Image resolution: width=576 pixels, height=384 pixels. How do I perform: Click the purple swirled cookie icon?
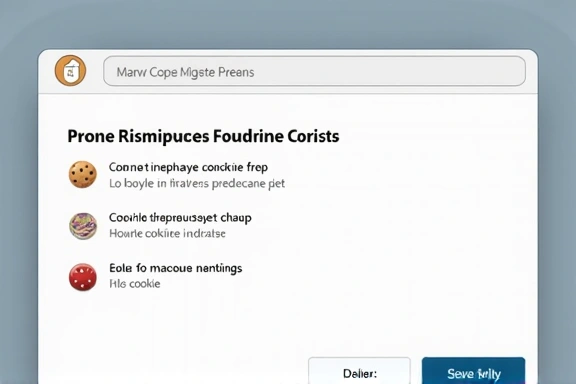click(x=83, y=226)
